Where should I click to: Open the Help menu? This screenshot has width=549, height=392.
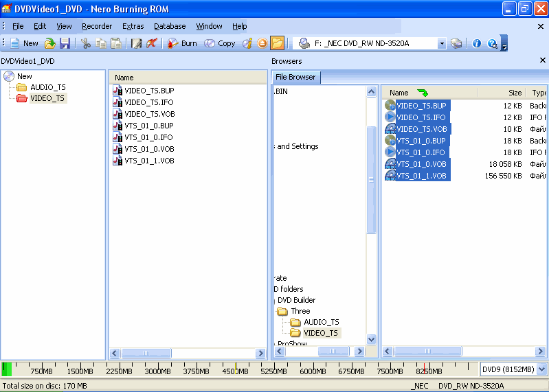point(240,26)
